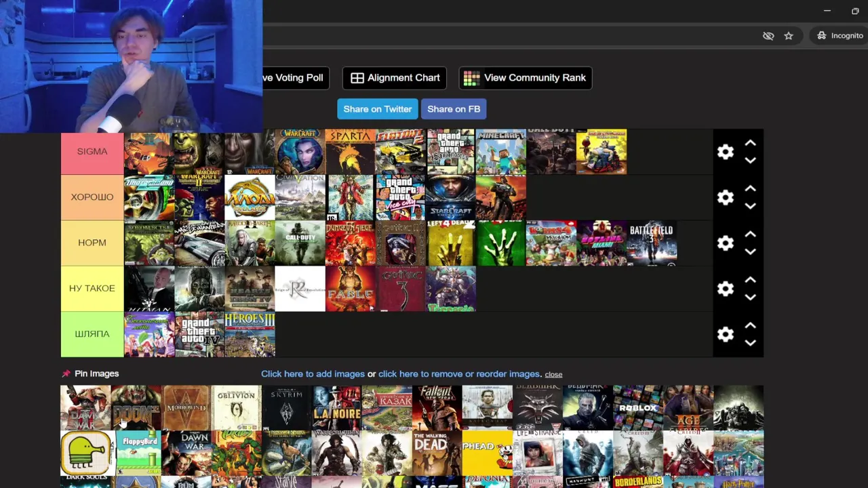Select StarCraft II cover in ХОРОШО
Viewport: 868px width, 488px height.
tap(451, 197)
